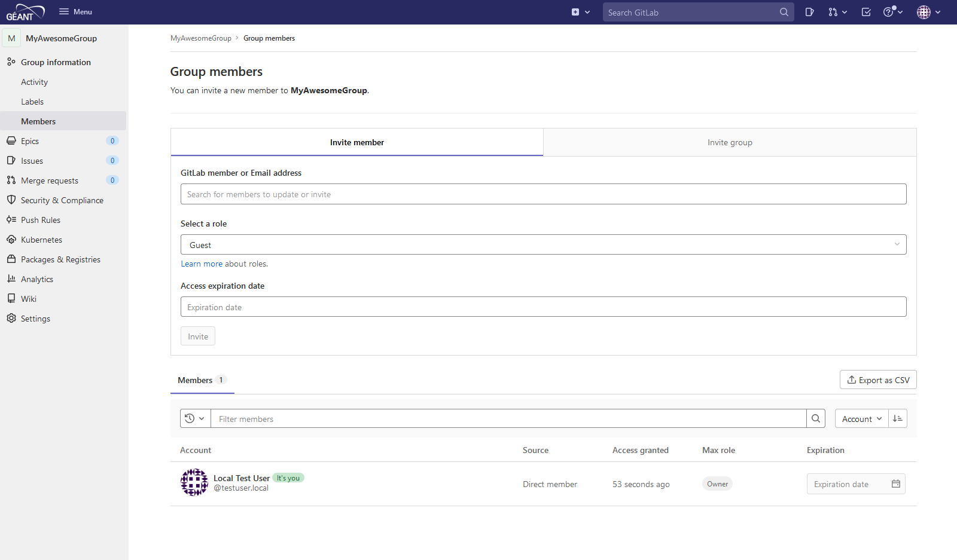Viewport: 957px width, 560px height.
Task: Open the calendar icon for member expiration
Action: [x=896, y=484]
